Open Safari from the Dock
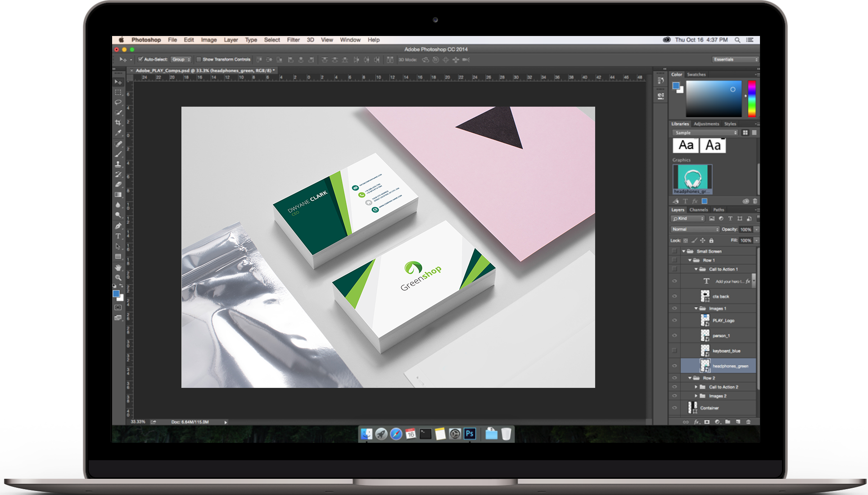 click(396, 434)
